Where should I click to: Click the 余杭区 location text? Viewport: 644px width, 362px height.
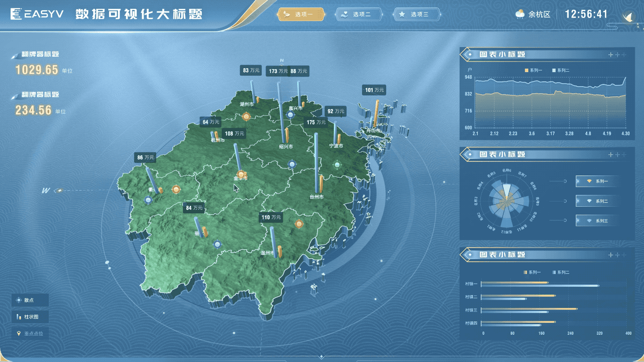(x=539, y=15)
